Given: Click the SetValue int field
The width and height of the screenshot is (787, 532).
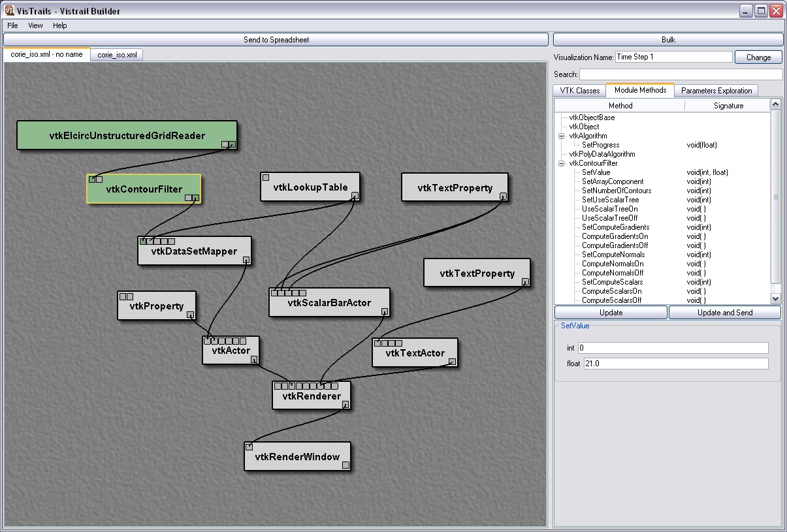Looking at the screenshot, I should point(673,348).
